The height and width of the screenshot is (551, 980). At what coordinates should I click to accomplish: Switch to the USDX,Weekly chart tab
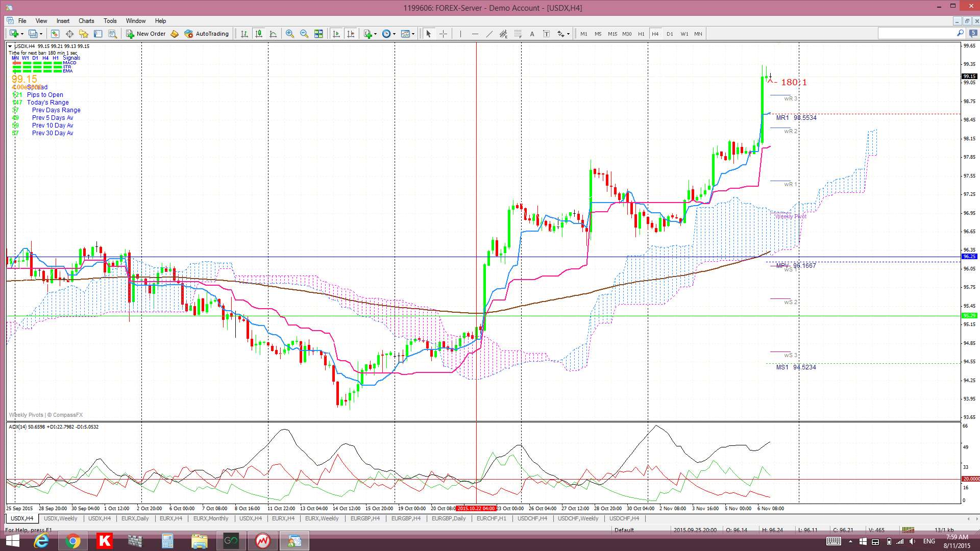click(60, 518)
